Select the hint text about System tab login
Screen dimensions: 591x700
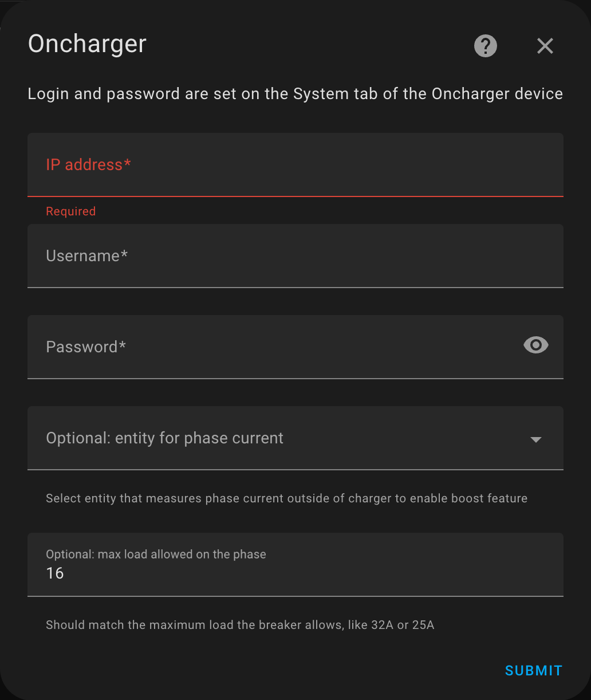295,93
